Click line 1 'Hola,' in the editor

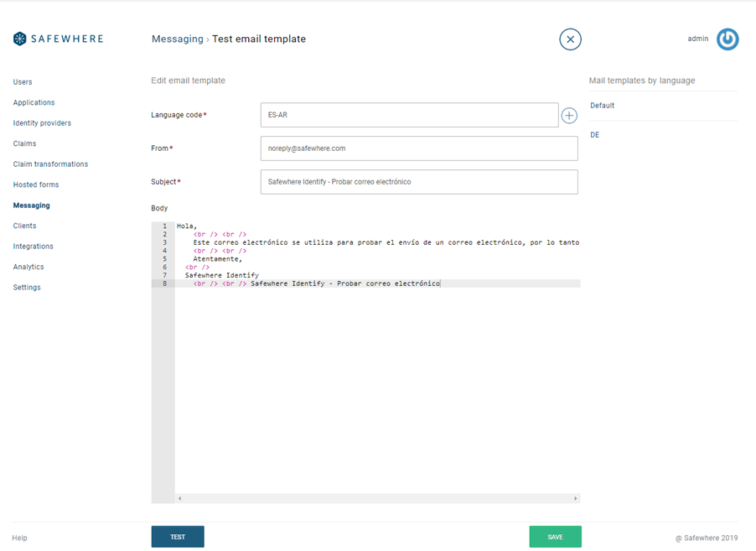[x=187, y=226]
